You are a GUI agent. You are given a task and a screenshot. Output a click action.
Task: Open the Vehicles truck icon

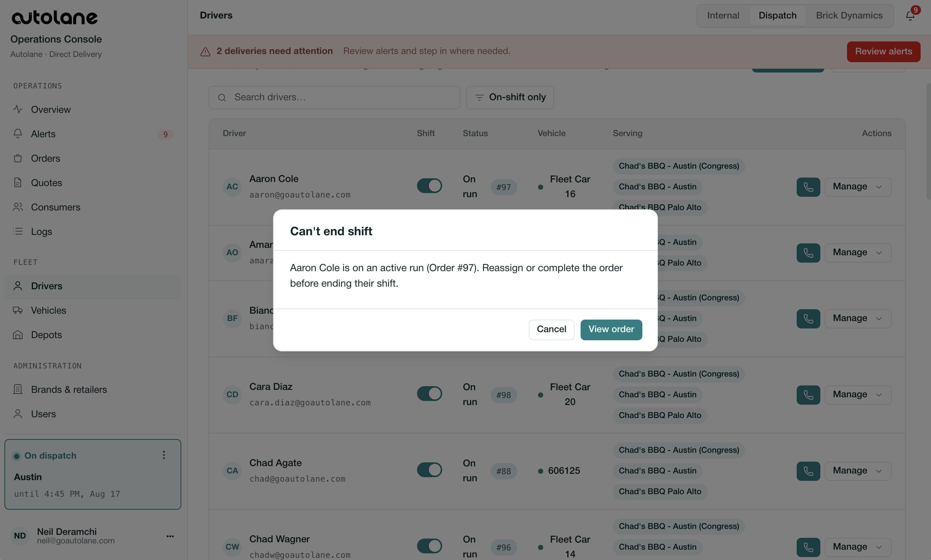(18, 310)
